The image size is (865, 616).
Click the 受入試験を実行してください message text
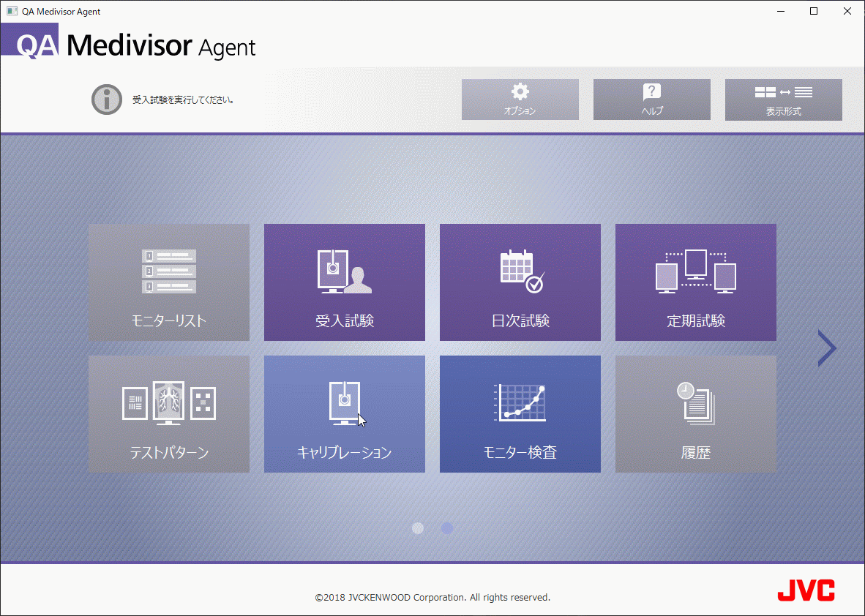coord(183,99)
